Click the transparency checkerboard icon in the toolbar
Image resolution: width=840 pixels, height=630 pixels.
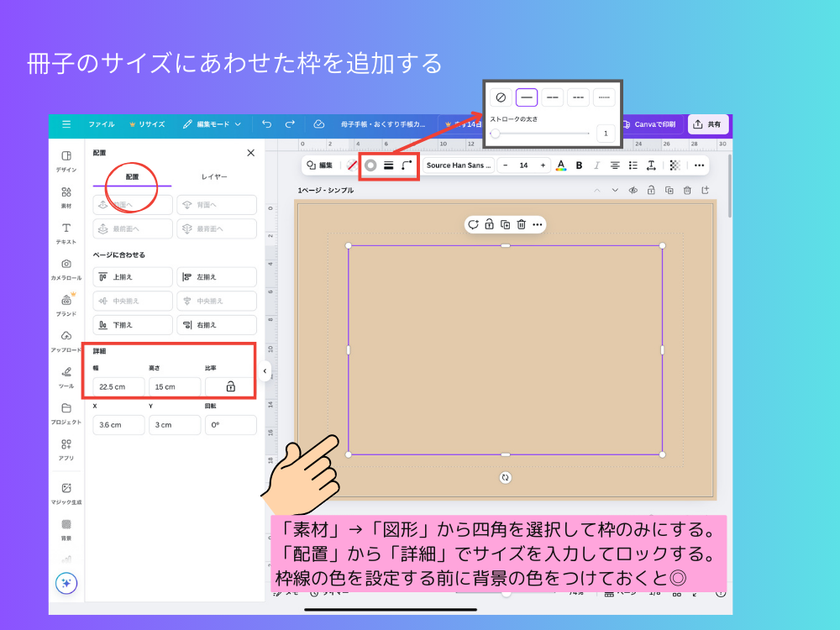675,165
